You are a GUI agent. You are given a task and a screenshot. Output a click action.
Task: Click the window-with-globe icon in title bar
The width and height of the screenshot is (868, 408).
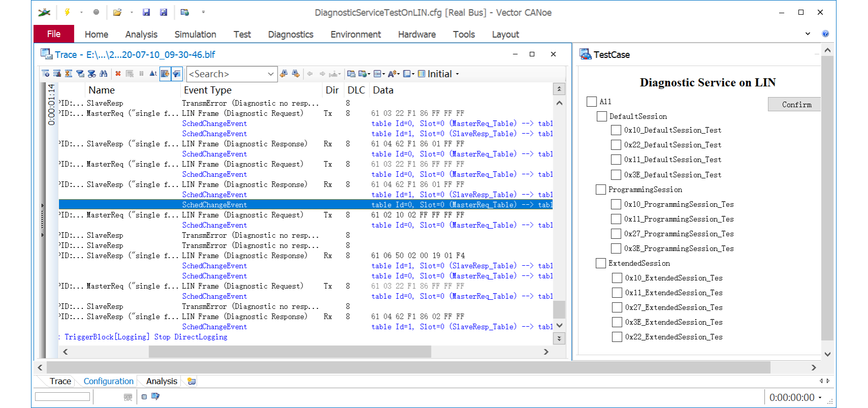pyautogui.click(x=185, y=12)
